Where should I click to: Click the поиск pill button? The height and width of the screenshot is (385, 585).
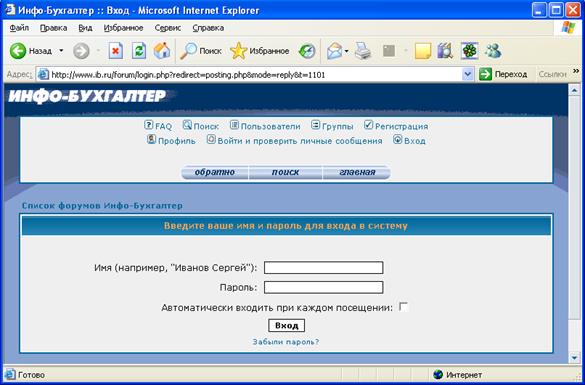coord(285,173)
